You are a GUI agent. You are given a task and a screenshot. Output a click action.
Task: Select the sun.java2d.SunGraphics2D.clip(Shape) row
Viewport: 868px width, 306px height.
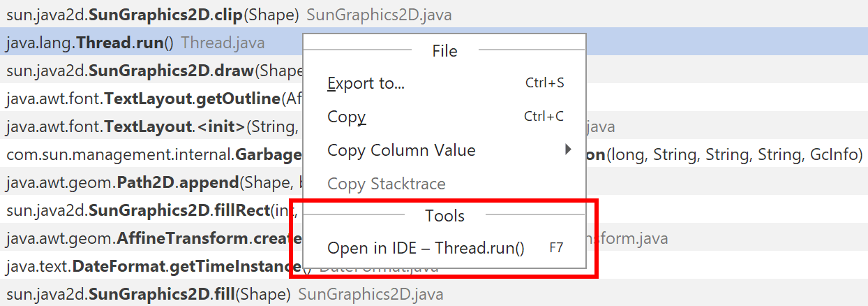point(434,13)
